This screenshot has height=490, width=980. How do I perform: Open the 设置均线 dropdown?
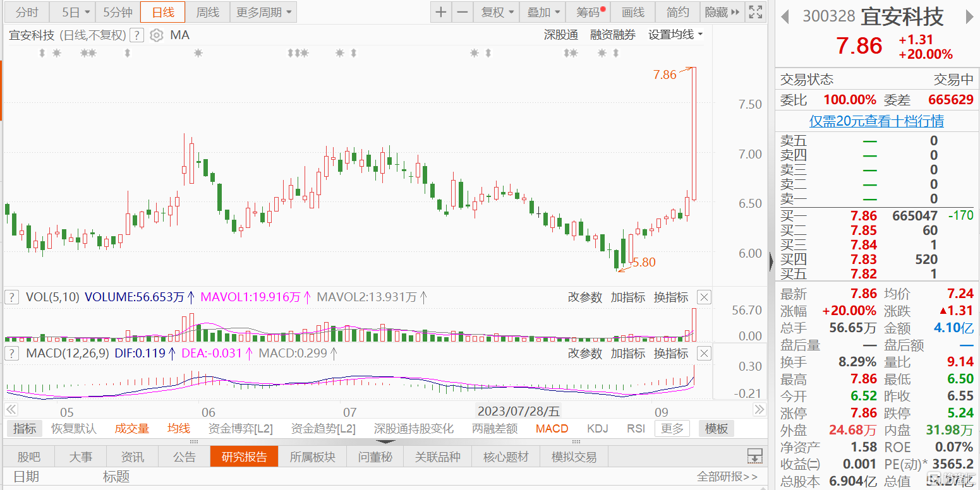pyautogui.click(x=675, y=35)
